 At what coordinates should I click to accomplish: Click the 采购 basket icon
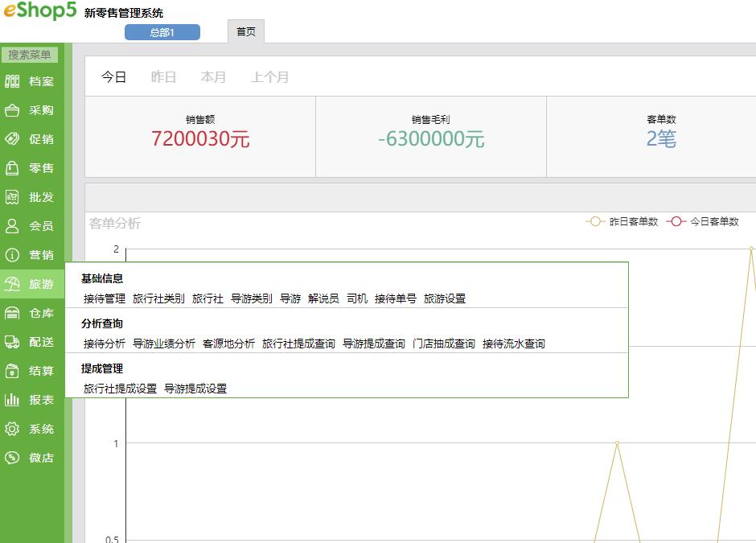(12, 110)
